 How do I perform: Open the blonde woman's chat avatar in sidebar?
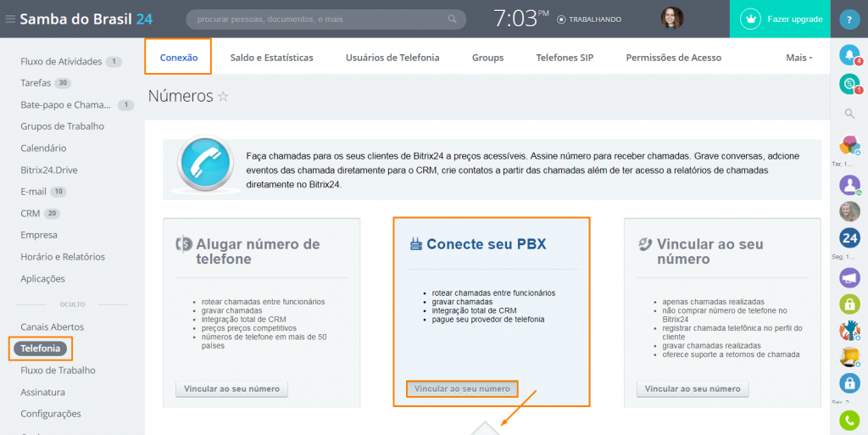tap(849, 211)
